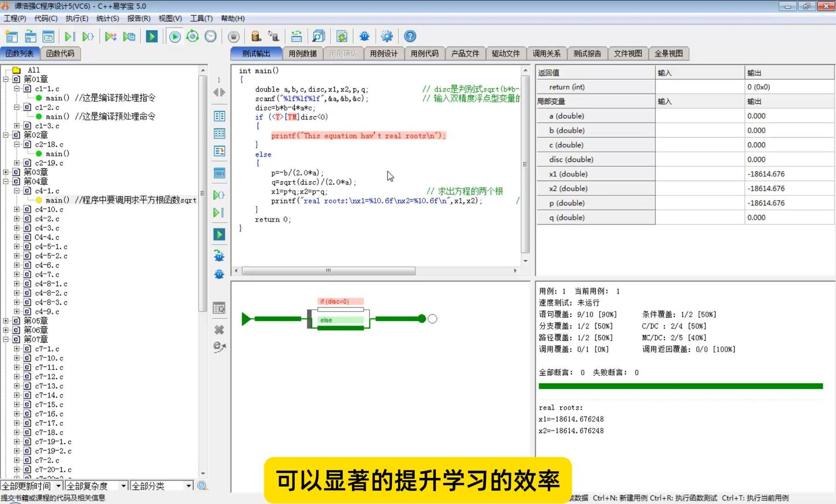Click the green play-with-bar icon in top toolbar
This screenshot has height=504, width=836.
point(70,36)
